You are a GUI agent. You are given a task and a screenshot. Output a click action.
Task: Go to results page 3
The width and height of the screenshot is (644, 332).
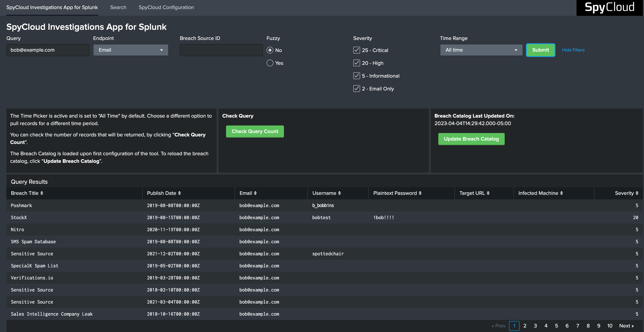click(x=535, y=326)
